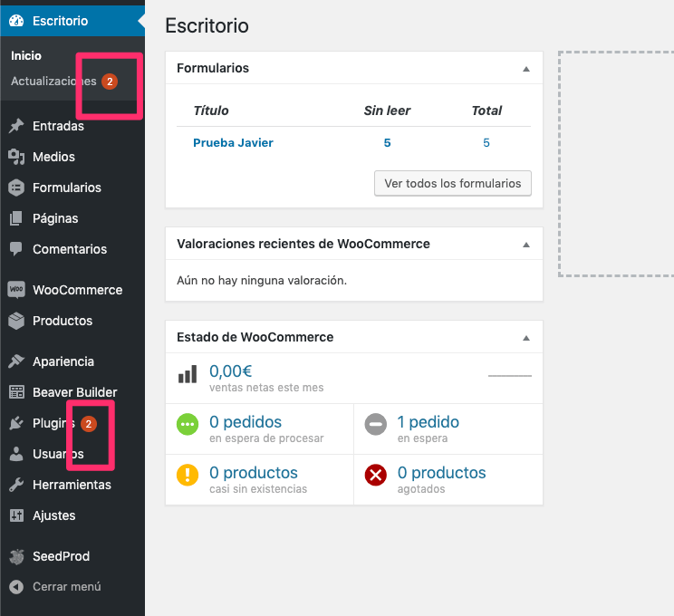This screenshot has height=616, width=674.
Task: Click the Páginas pages icon
Action: pyautogui.click(x=16, y=218)
